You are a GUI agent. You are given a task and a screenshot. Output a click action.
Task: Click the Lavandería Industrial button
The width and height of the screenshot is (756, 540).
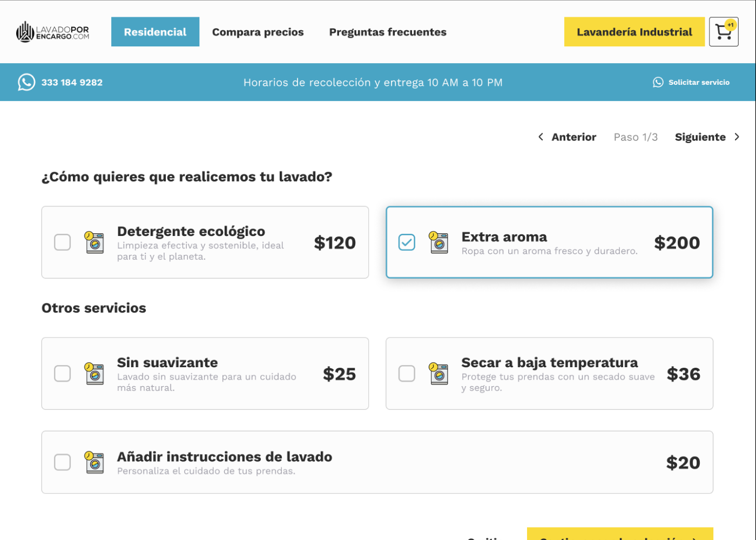pyautogui.click(x=634, y=32)
